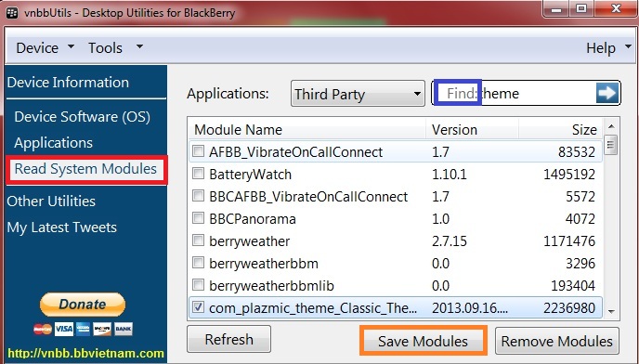Click the size value 1171476

[x=569, y=240]
